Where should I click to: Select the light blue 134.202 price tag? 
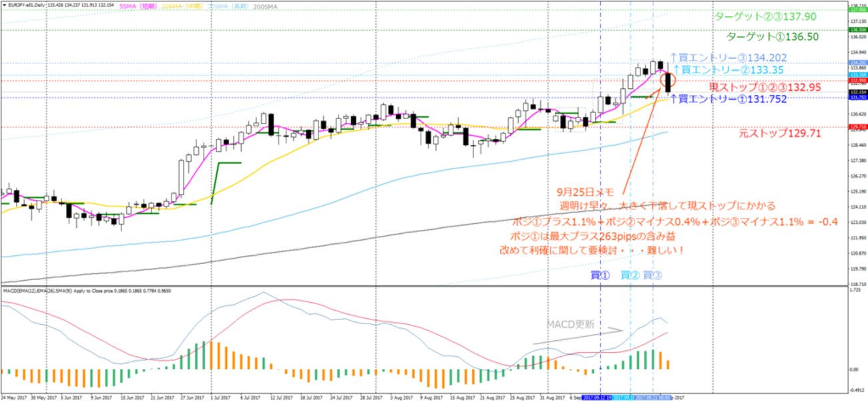(858, 63)
